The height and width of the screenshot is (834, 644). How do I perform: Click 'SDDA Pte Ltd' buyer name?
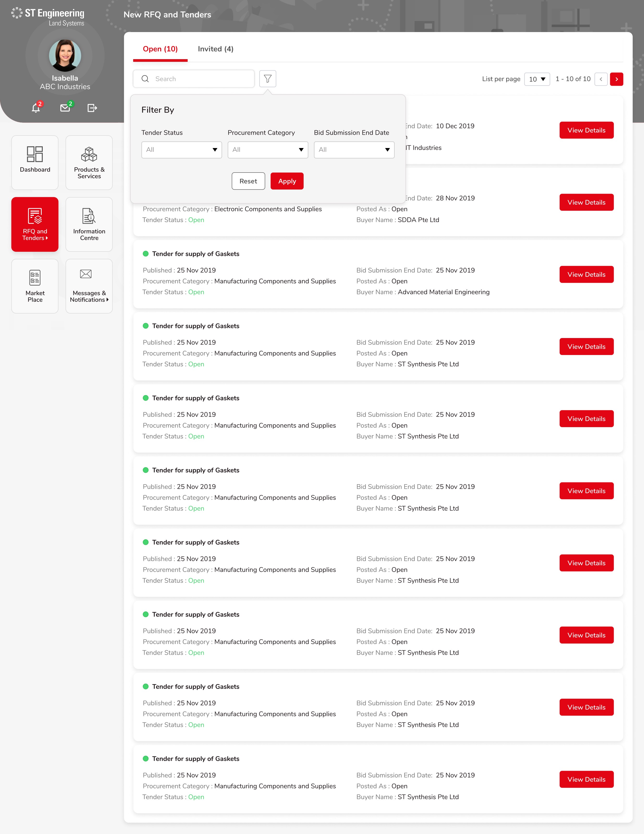(418, 220)
